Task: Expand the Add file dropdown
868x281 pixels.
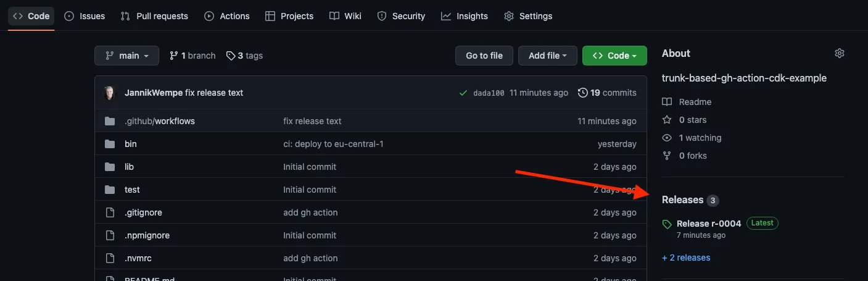Action: tap(547, 56)
